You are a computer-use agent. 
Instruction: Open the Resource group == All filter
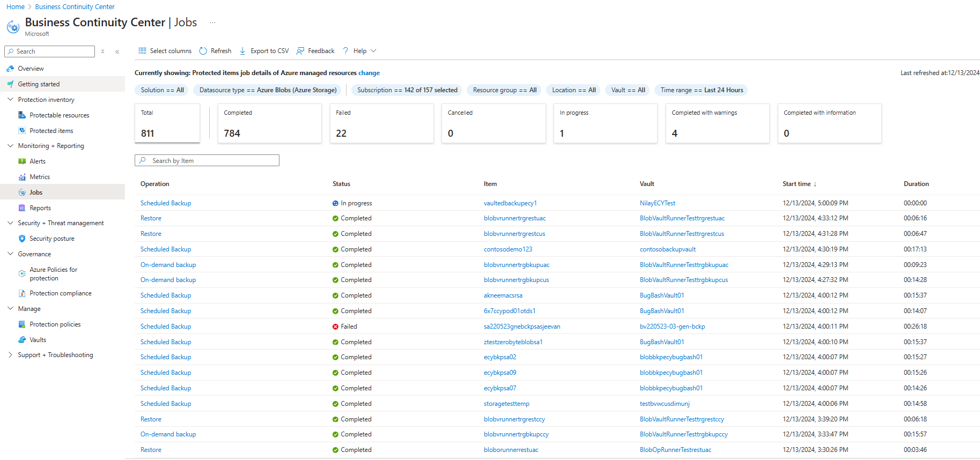pyautogui.click(x=505, y=90)
